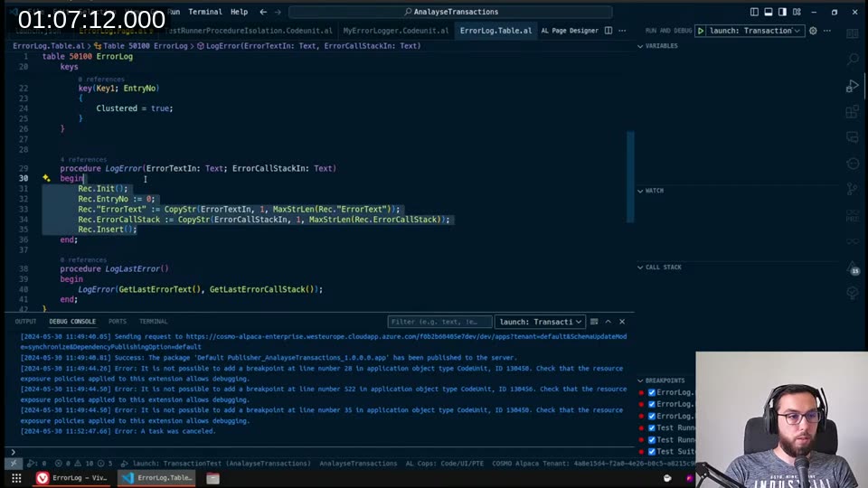The width and height of the screenshot is (868, 488).
Task: Open debug console session dropdown launch: Transacti
Action: click(541, 322)
